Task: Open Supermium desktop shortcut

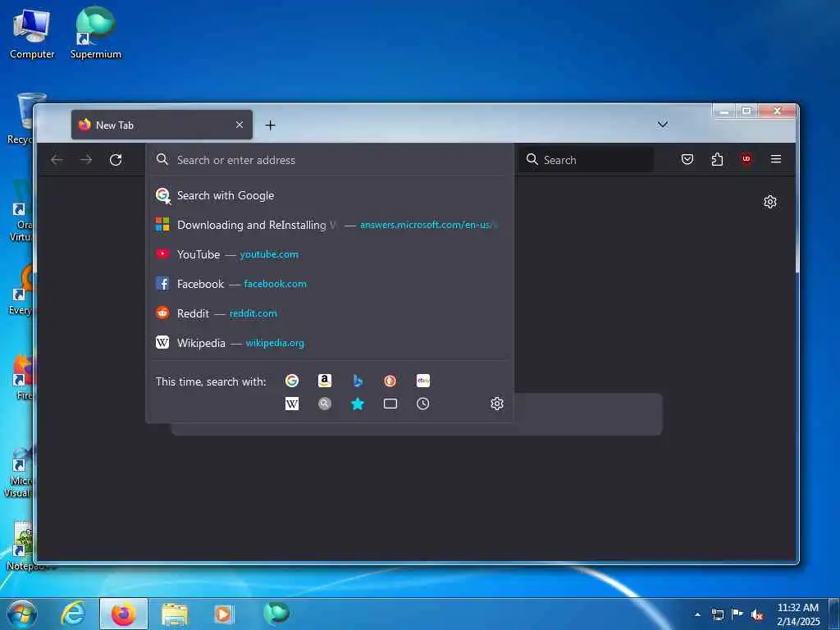Action: click(x=95, y=33)
